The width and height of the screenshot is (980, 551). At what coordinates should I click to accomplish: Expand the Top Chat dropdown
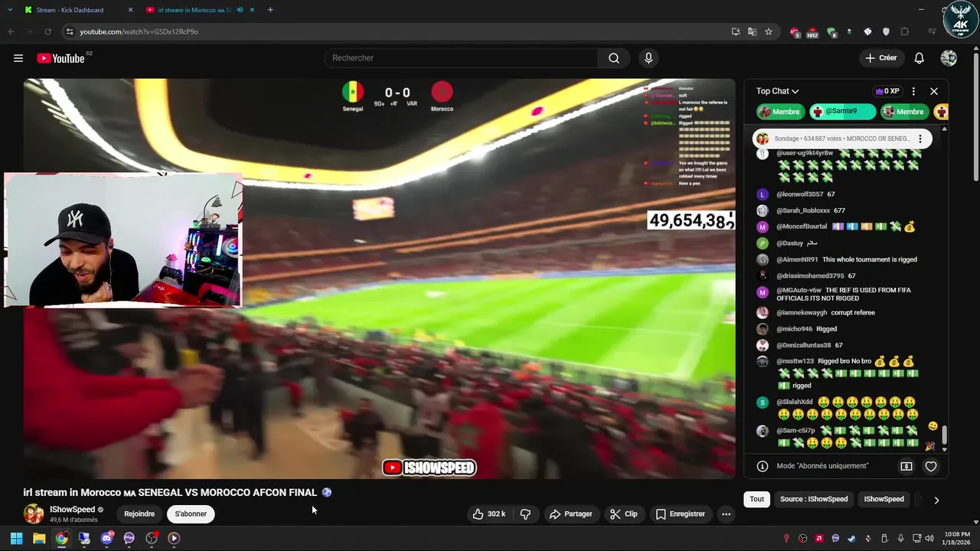point(778,91)
